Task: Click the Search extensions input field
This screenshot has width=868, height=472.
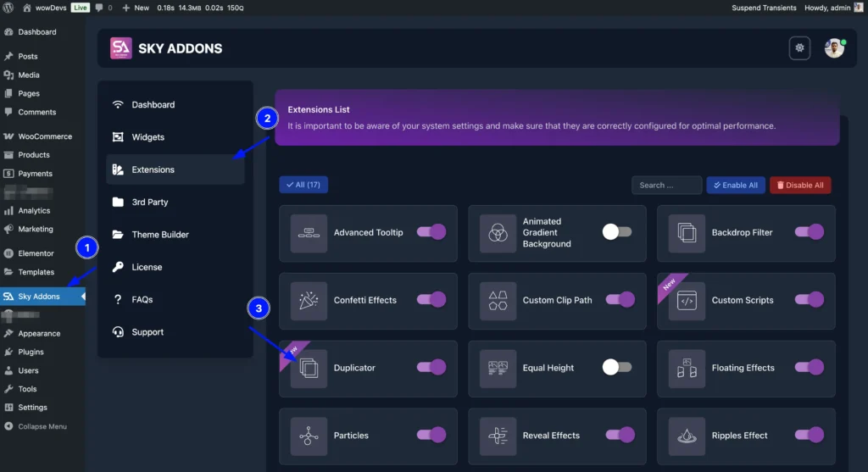Action: click(666, 186)
